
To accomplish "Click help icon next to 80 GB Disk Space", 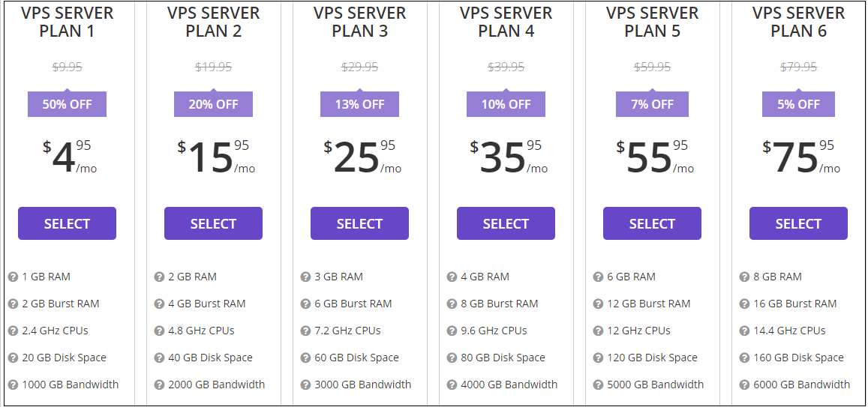I will coord(452,358).
